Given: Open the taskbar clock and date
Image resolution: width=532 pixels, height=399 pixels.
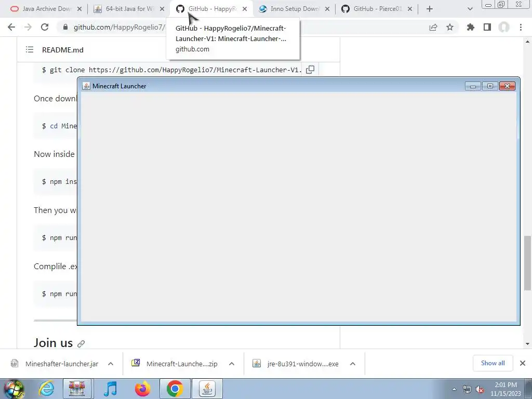Looking at the screenshot, I should (506, 389).
